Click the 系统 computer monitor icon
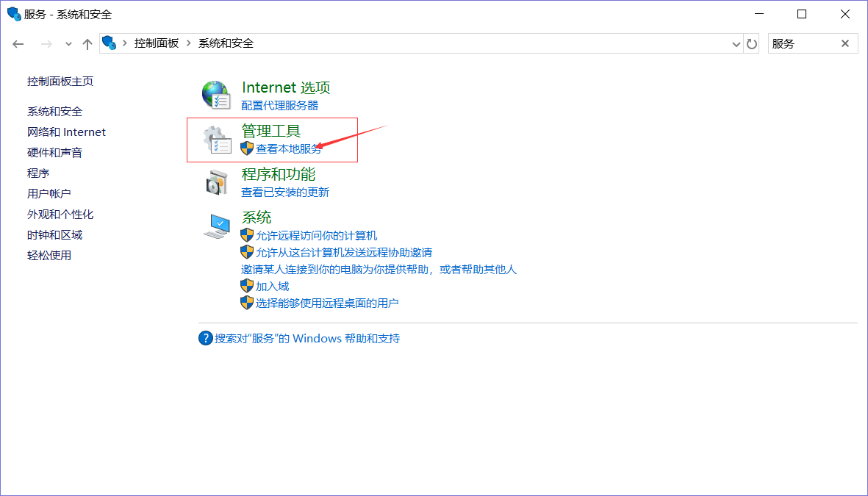This screenshot has width=868, height=496. pos(216,226)
